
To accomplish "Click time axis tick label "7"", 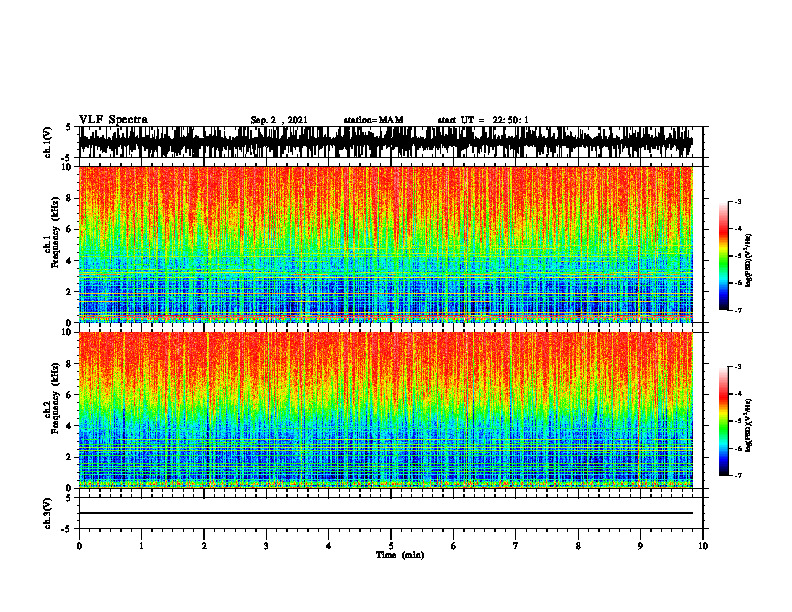I will coord(516,546).
